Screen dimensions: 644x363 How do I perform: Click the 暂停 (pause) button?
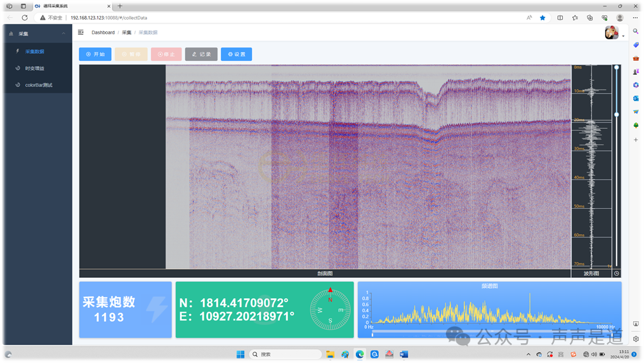coord(131,54)
